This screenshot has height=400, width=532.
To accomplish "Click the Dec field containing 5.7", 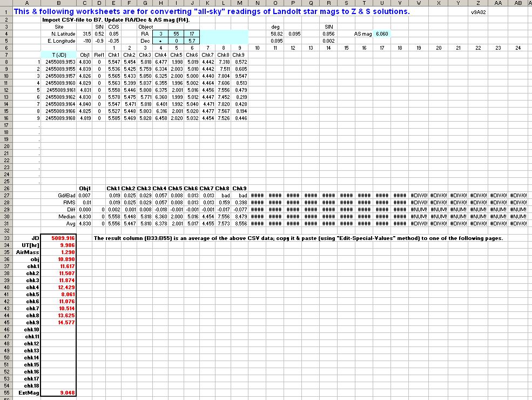I will pos(192,41).
